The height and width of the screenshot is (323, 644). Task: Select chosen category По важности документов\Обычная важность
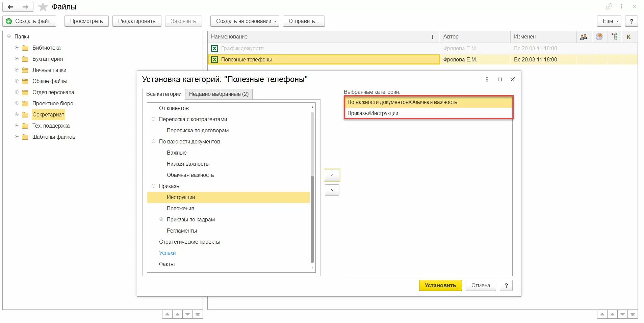click(x=428, y=102)
